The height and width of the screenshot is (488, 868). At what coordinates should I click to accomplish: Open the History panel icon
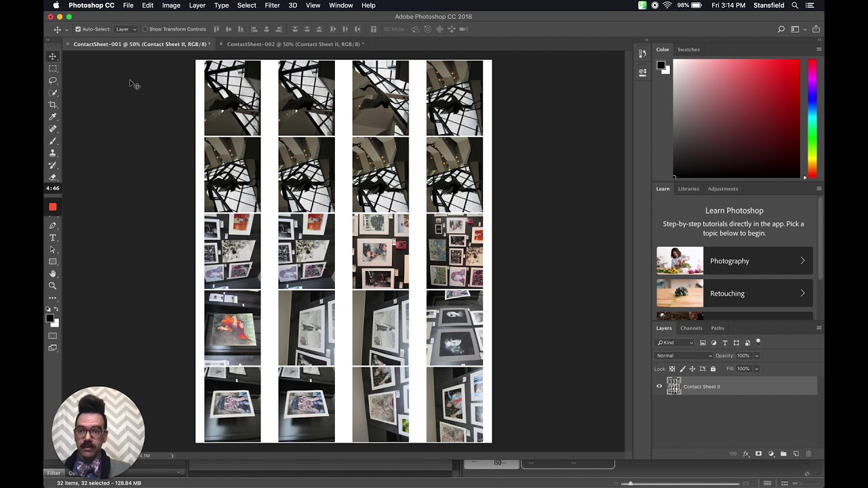click(x=642, y=54)
